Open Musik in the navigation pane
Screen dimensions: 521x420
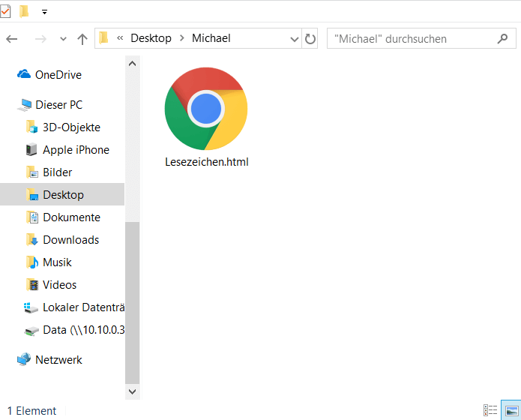click(x=57, y=262)
